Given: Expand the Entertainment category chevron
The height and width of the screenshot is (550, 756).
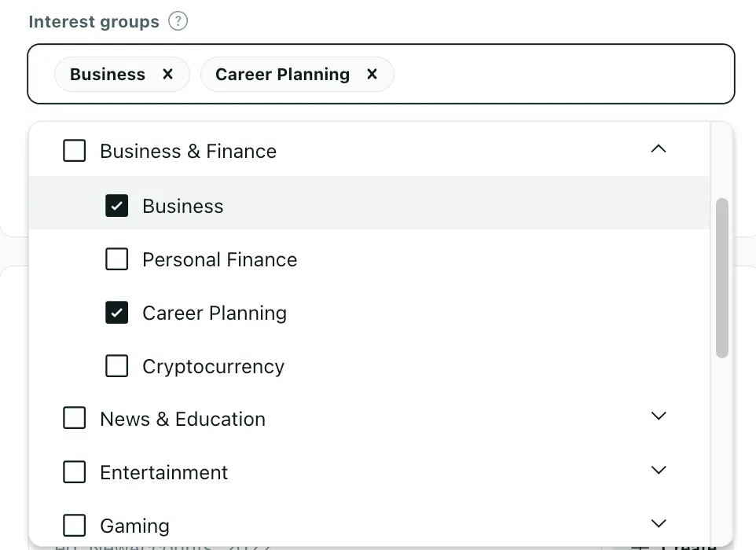Looking at the screenshot, I should (x=658, y=470).
